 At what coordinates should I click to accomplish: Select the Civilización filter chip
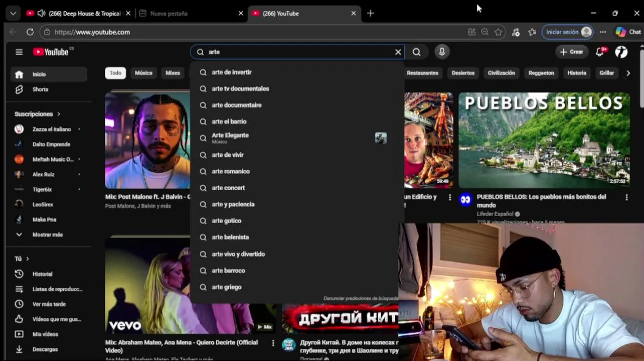[501, 73]
